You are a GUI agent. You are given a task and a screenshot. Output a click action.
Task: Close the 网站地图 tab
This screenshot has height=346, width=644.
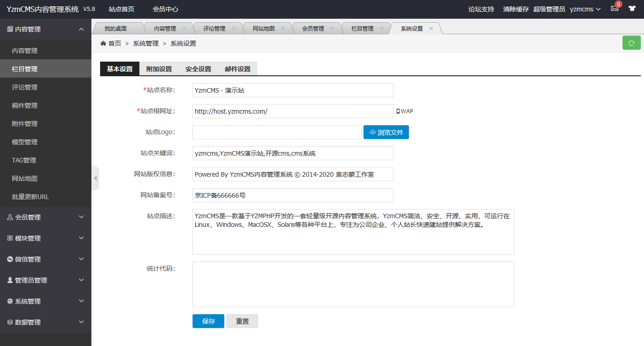(283, 28)
